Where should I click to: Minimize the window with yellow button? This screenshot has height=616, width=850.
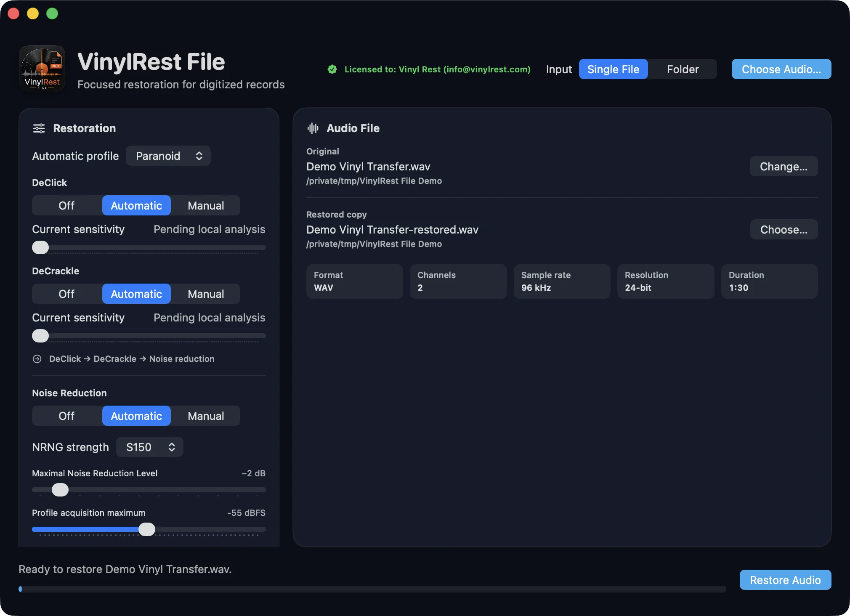(x=33, y=13)
